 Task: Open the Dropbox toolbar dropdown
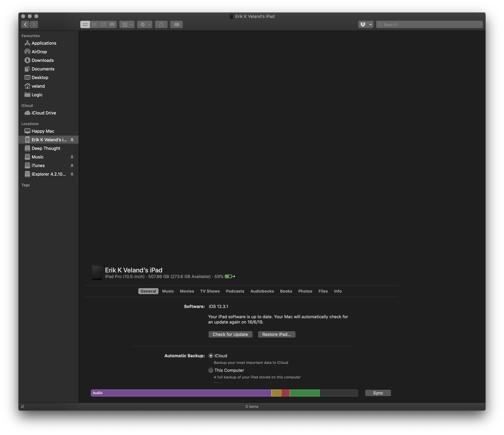click(366, 24)
